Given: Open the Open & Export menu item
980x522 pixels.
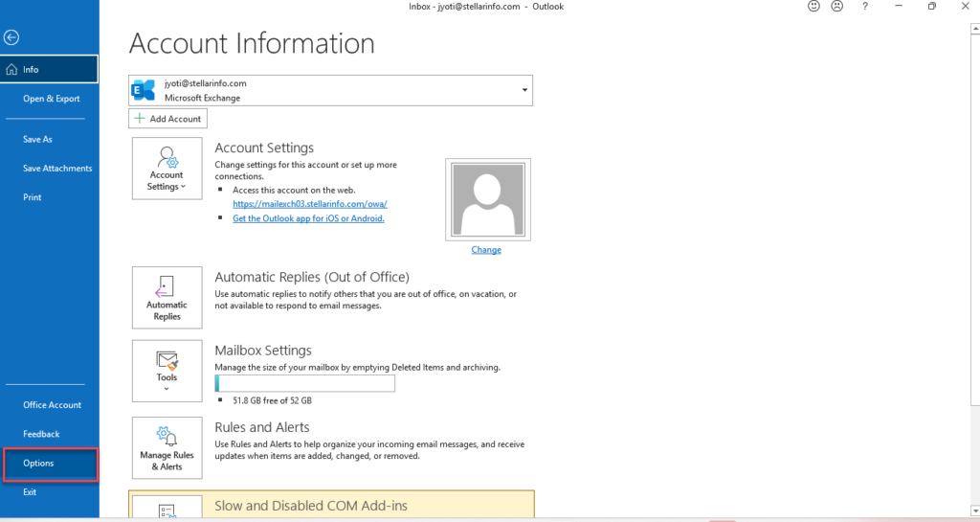Looking at the screenshot, I should [x=52, y=99].
